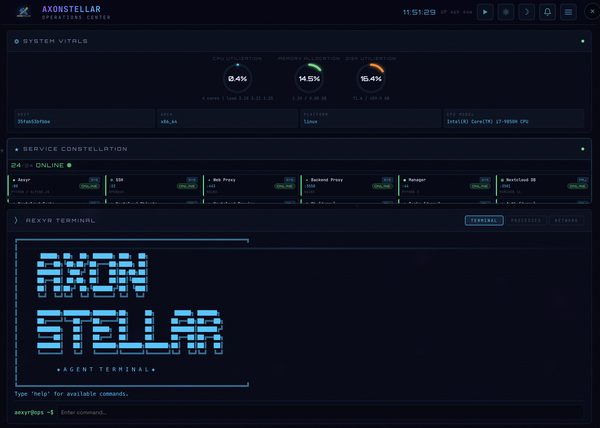The image size is (600, 428).
Task: Open the Nextcloud DB service card
Action: tap(544, 186)
